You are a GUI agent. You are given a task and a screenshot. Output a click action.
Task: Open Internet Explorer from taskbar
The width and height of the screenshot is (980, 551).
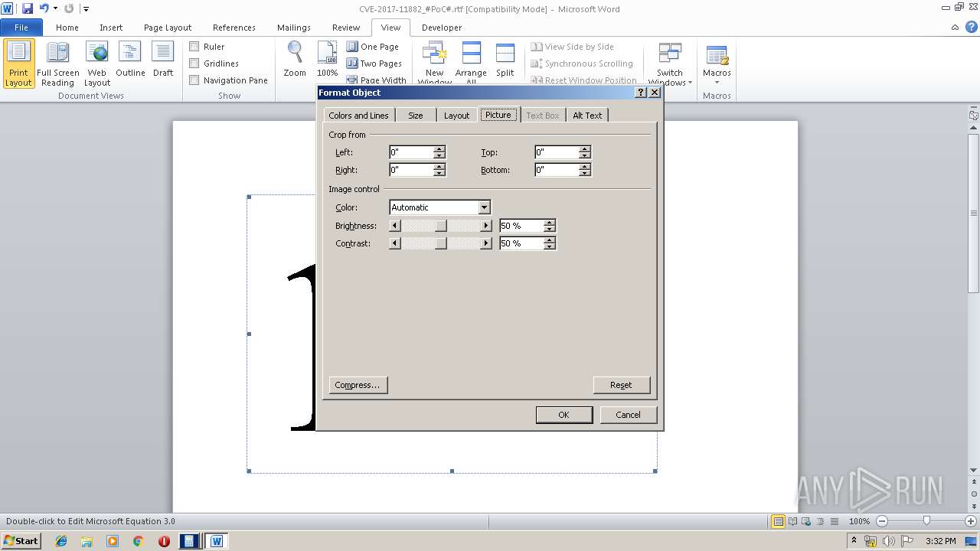coord(61,541)
